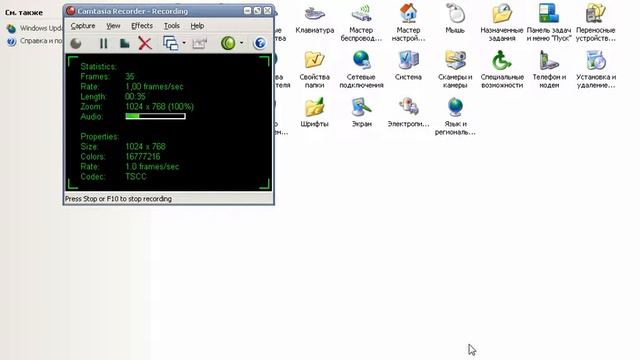
Task: Open Телефон и модем icon
Action: (549, 70)
